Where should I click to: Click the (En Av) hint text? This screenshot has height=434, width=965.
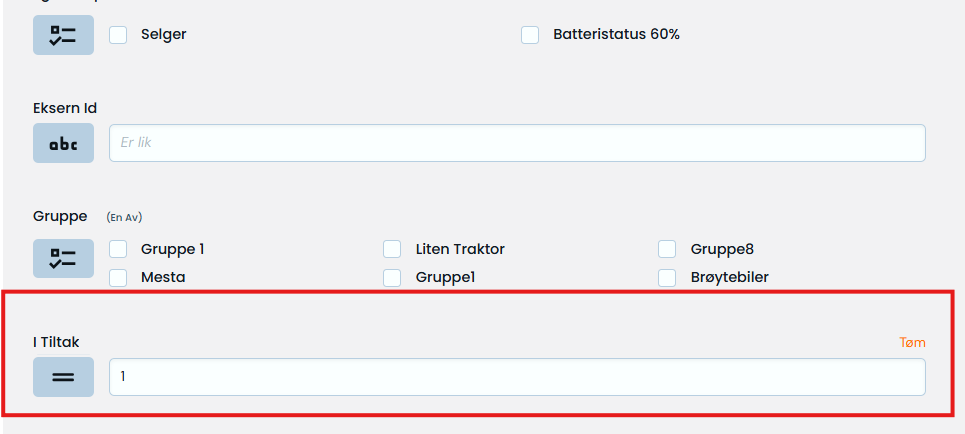click(125, 217)
